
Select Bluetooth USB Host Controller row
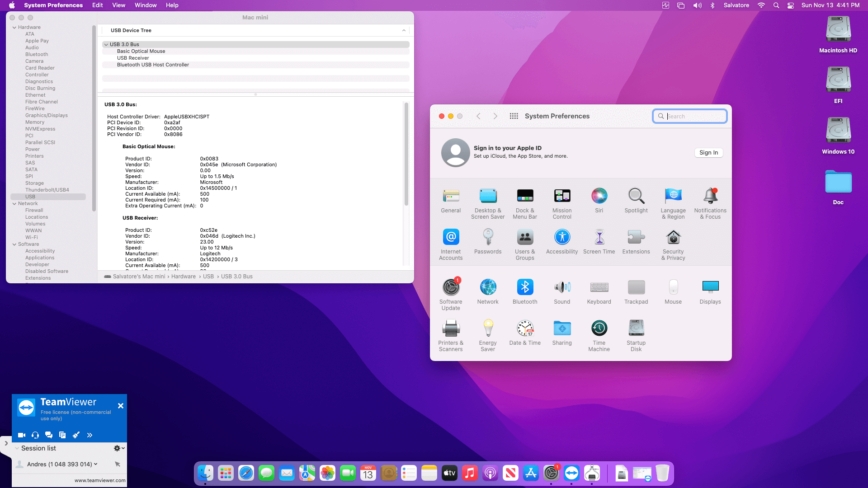click(x=256, y=65)
